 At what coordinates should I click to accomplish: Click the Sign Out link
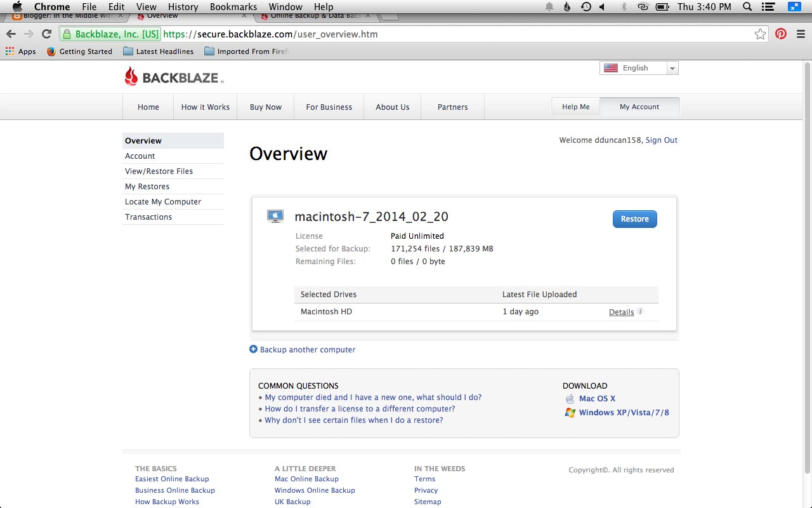(662, 140)
